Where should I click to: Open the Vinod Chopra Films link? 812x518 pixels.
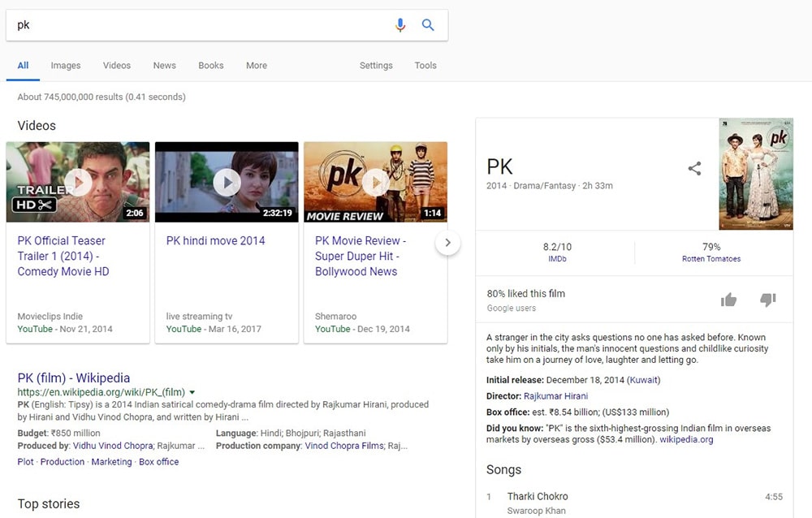click(x=344, y=446)
